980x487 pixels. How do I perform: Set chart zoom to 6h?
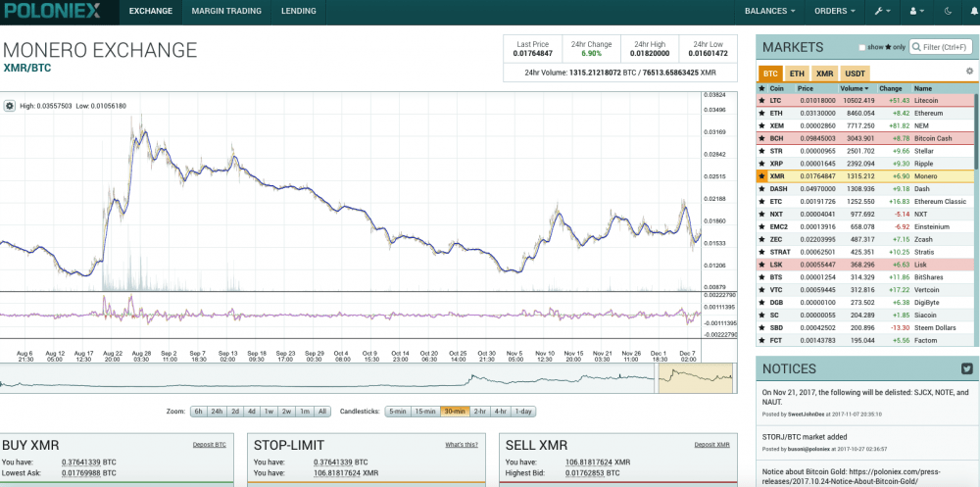[x=198, y=412]
